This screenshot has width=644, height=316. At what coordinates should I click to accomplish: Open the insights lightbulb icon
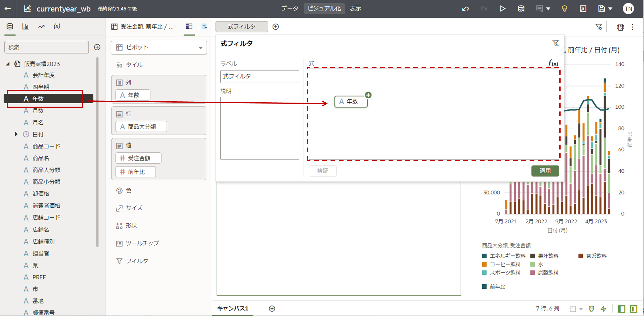coord(564,9)
